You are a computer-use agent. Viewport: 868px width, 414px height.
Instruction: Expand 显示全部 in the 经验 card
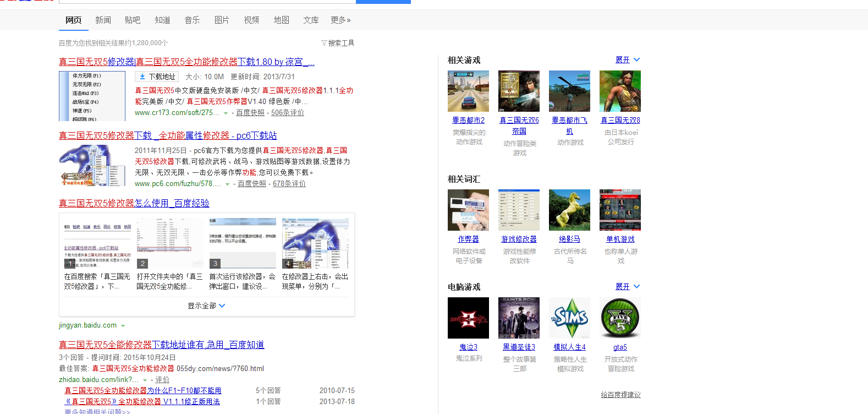pyautogui.click(x=206, y=306)
